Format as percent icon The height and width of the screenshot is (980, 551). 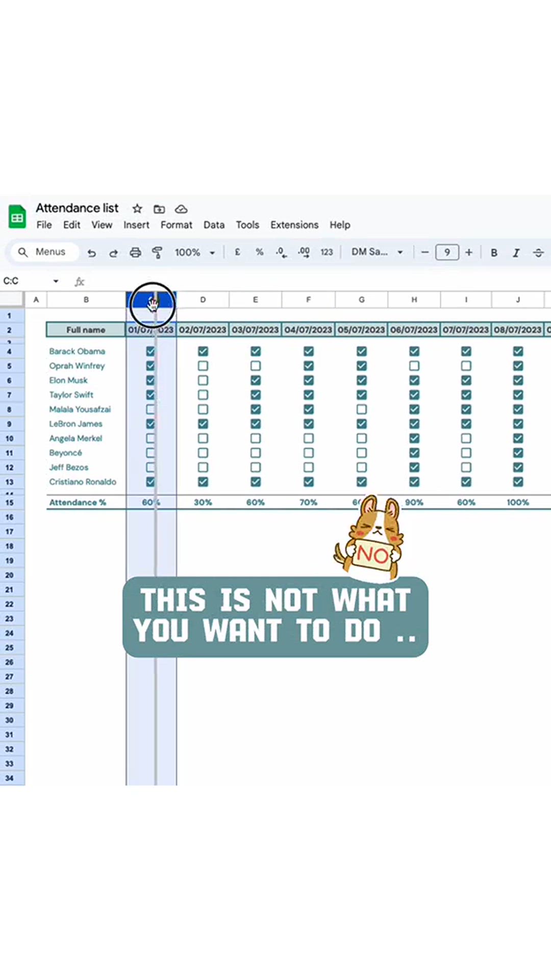click(x=259, y=252)
